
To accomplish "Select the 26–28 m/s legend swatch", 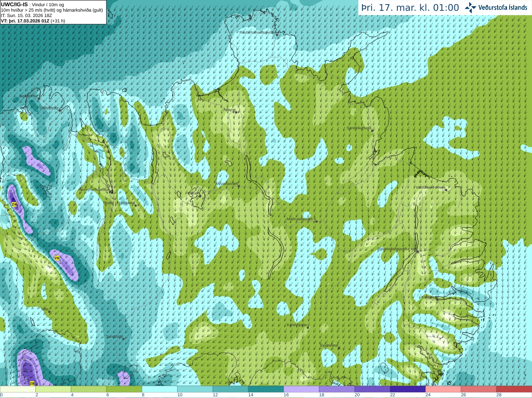I will click(479, 389).
